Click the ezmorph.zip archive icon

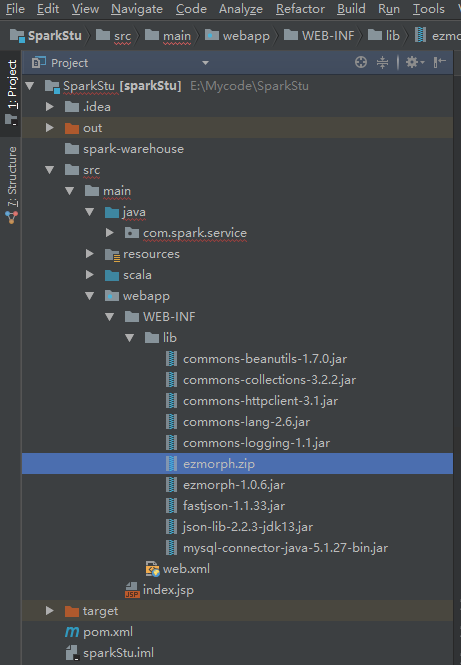click(x=171, y=464)
